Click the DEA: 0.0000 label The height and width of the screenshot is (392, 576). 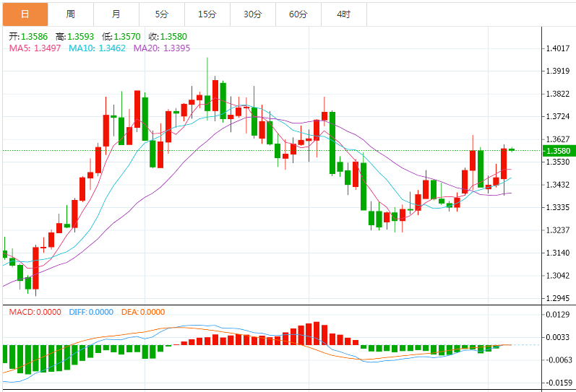[143, 312]
